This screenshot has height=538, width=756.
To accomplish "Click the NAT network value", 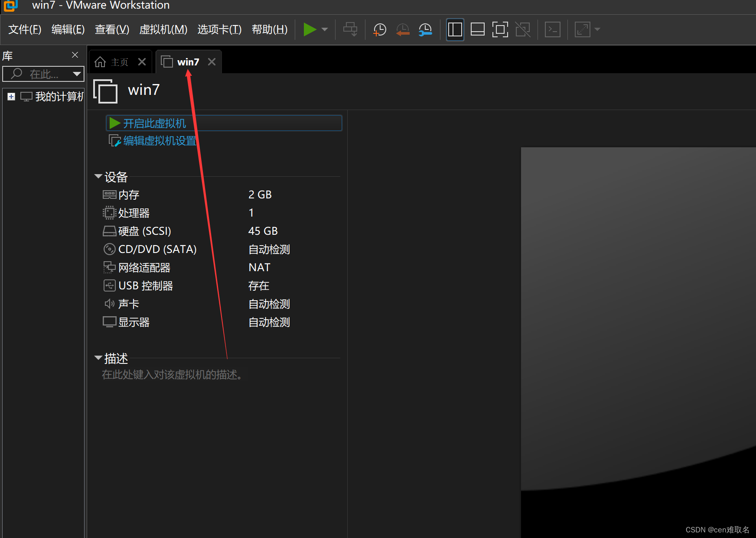I will [259, 268].
